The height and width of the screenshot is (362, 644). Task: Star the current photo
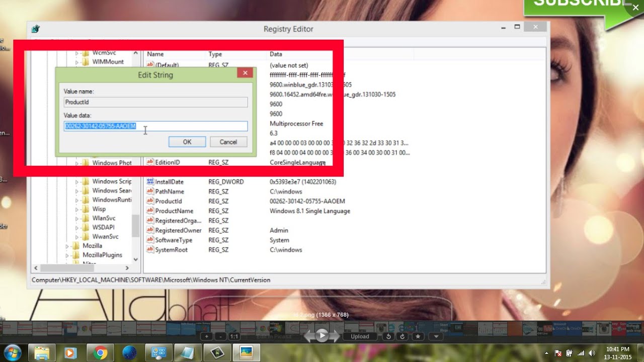tap(419, 336)
